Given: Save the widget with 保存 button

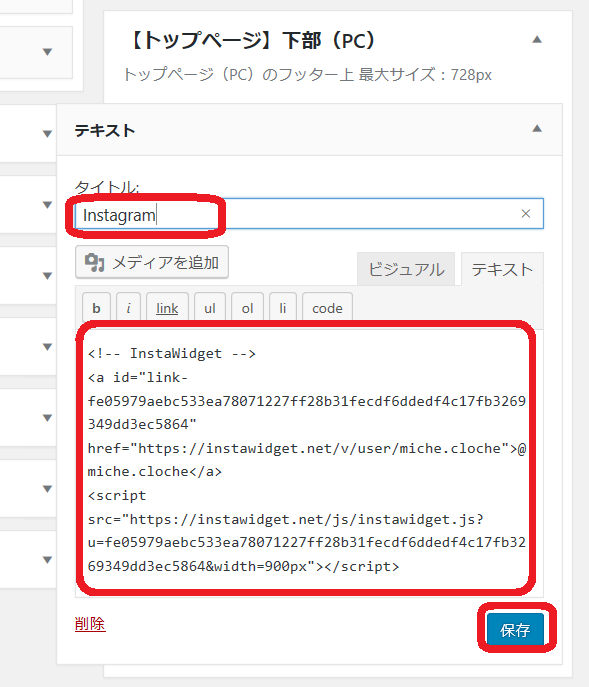Looking at the screenshot, I should pyautogui.click(x=515, y=630).
